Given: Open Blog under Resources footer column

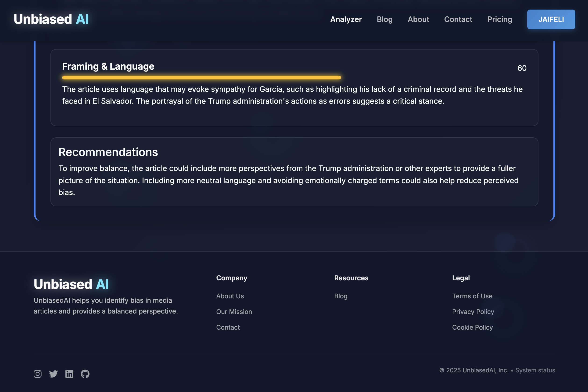Looking at the screenshot, I should (341, 296).
